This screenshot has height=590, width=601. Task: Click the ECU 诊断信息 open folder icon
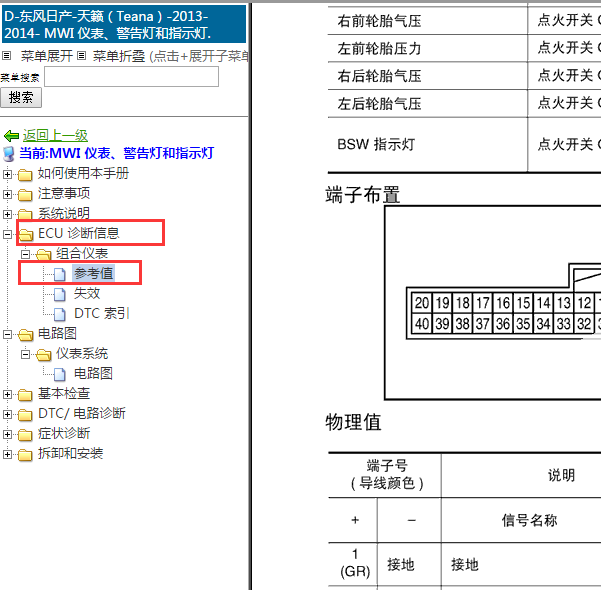(x=26, y=235)
